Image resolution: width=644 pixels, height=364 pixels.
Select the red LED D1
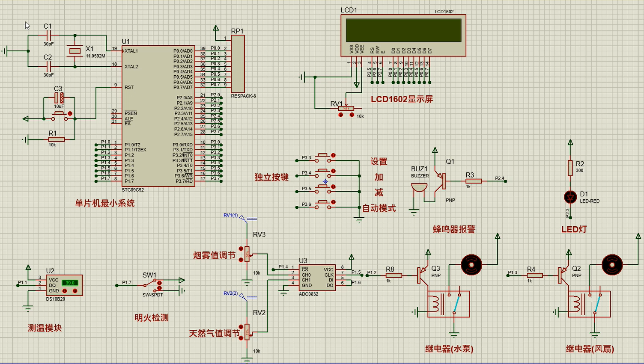[570, 197]
